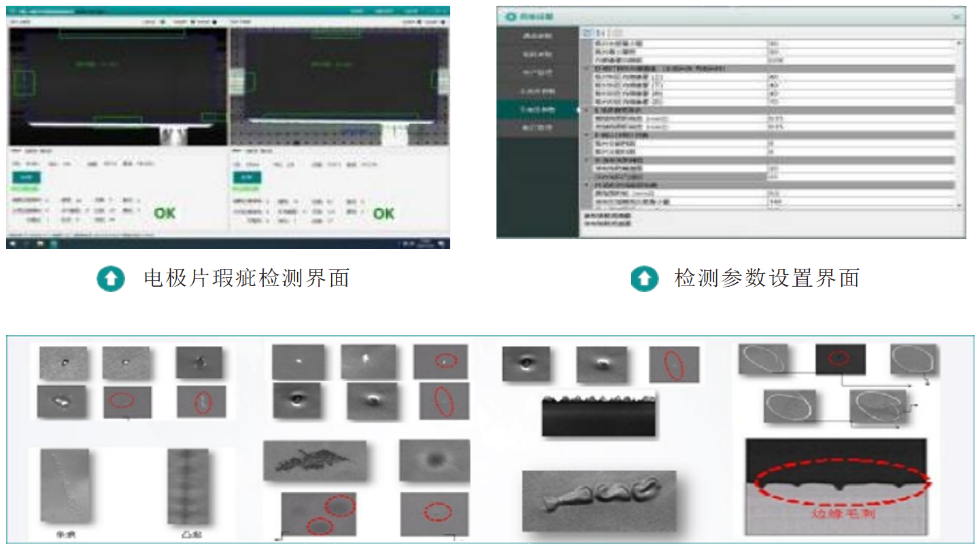
Task: Click the teal button in right inspection panel
Action: coord(247,177)
